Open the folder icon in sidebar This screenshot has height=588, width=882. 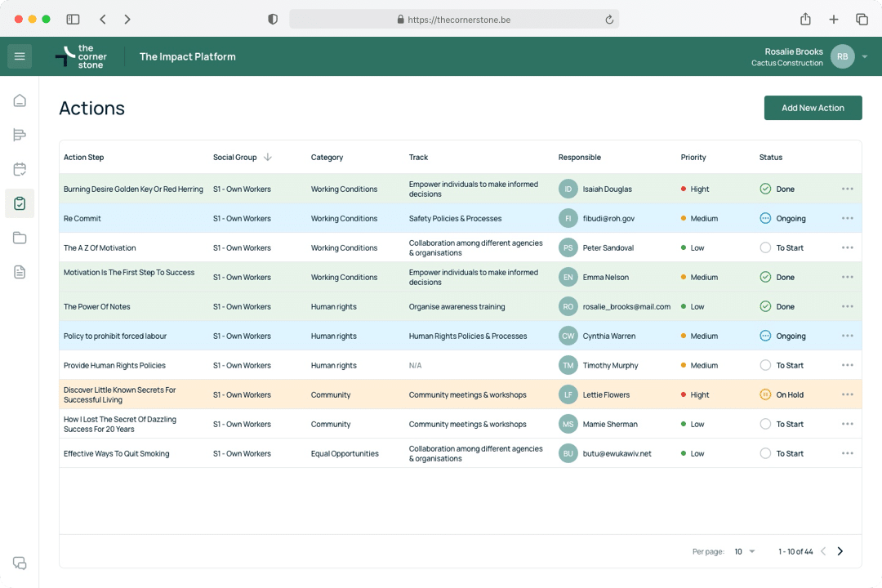pyautogui.click(x=20, y=238)
